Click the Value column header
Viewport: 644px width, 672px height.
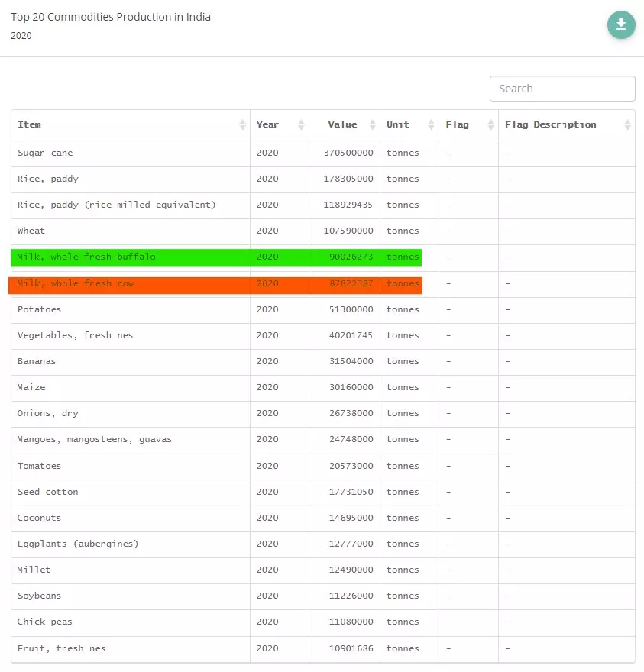345,125
